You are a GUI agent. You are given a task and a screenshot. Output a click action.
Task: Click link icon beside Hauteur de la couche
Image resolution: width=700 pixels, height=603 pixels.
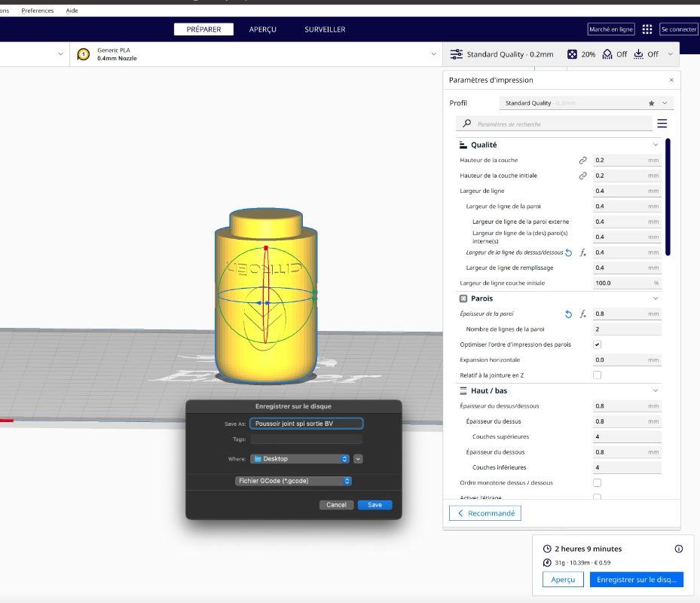tap(582, 161)
